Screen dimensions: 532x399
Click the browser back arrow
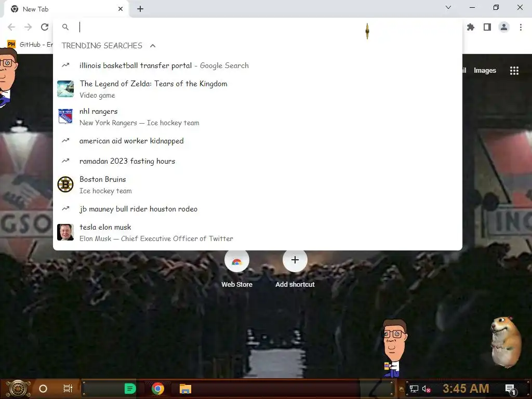(11, 27)
